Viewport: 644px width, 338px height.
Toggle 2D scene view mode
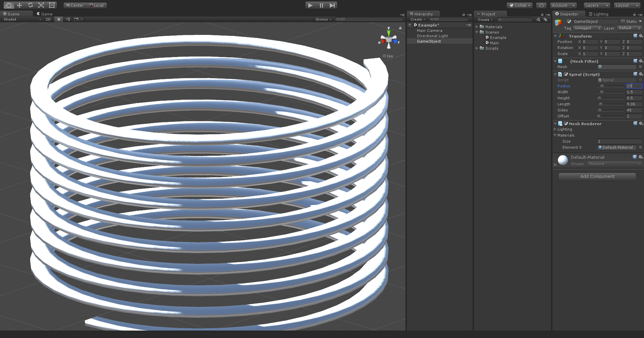tap(48, 19)
